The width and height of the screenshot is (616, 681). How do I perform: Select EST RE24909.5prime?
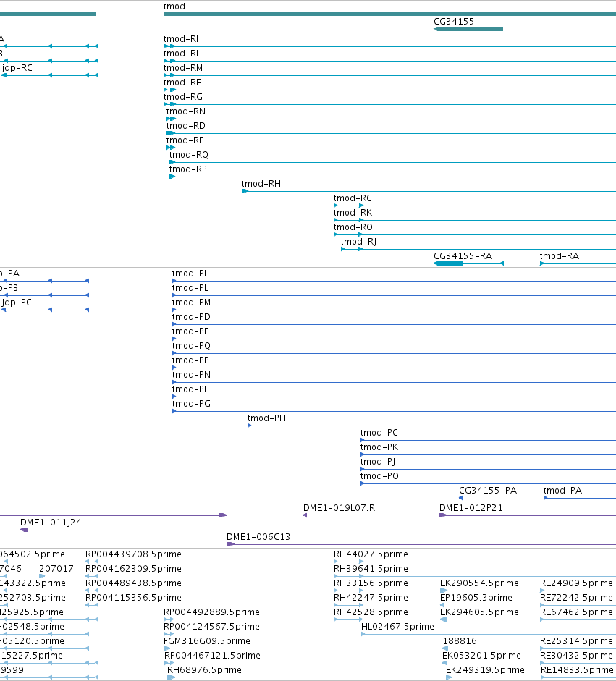click(x=576, y=583)
